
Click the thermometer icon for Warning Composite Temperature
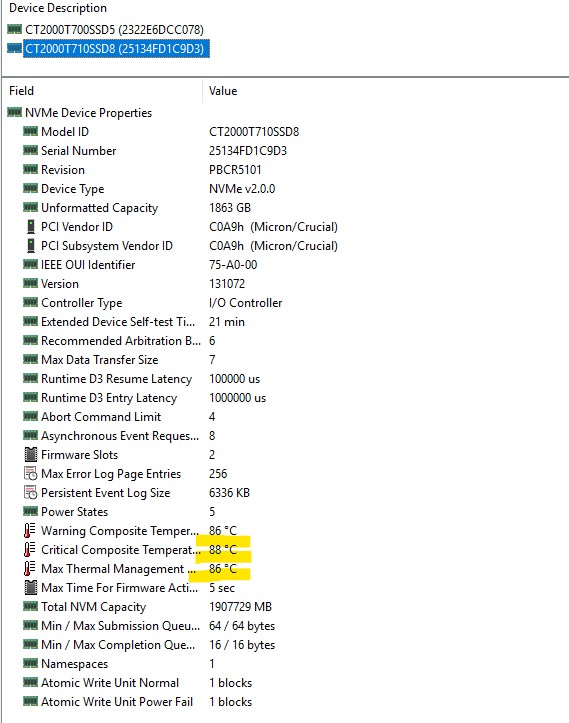[x=30, y=531]
